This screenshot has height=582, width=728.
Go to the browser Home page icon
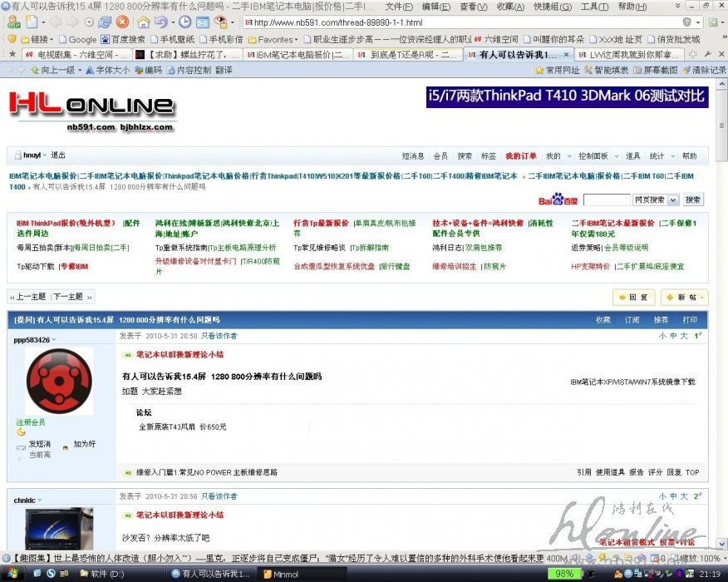tap(143, 22)
